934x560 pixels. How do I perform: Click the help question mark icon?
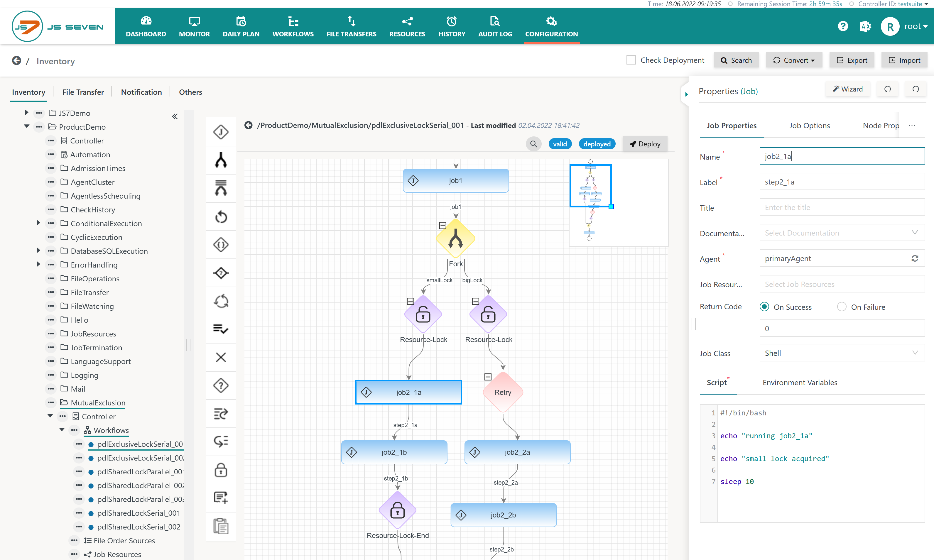point(843,26)
